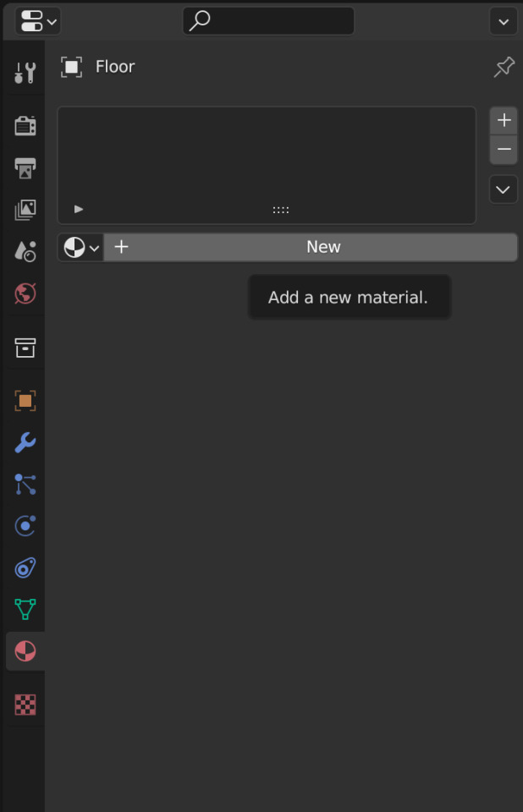Open the Object properties orange square icon
Screen dimensions: 523x812
pos(25,401)
